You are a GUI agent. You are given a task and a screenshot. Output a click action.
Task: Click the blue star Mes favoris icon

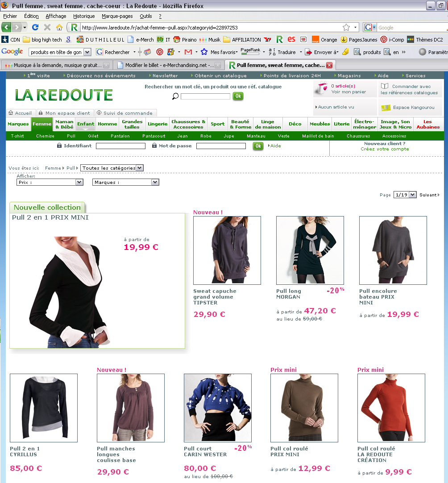(x=204, y=52)
